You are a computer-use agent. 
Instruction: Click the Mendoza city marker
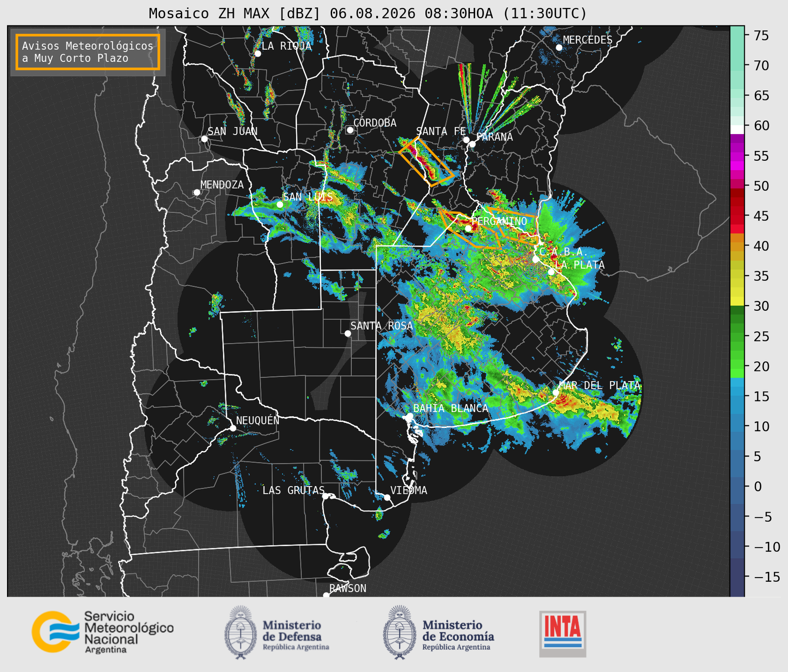[x=197, y=193]
